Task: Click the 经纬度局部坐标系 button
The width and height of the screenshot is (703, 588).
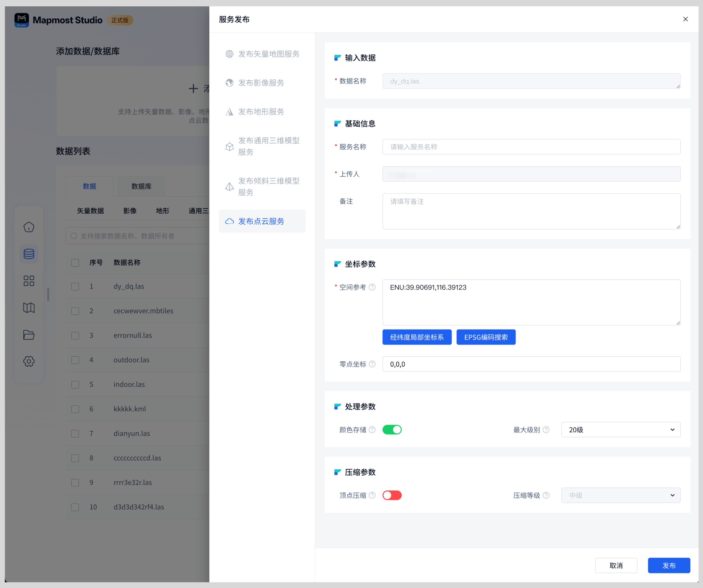Action: [417, 337]
